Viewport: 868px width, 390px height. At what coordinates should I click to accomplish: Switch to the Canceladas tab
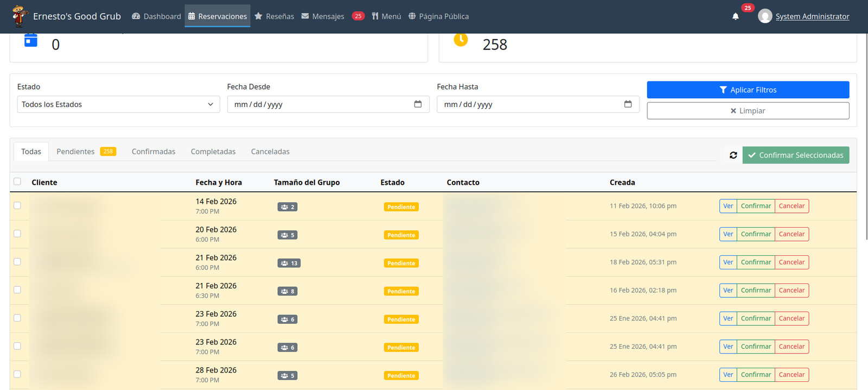pos(270,152)
